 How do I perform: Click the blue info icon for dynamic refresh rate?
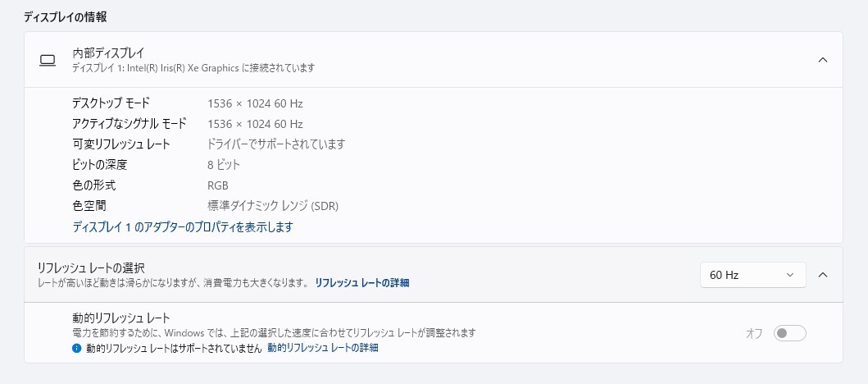(x=77, y=348)
